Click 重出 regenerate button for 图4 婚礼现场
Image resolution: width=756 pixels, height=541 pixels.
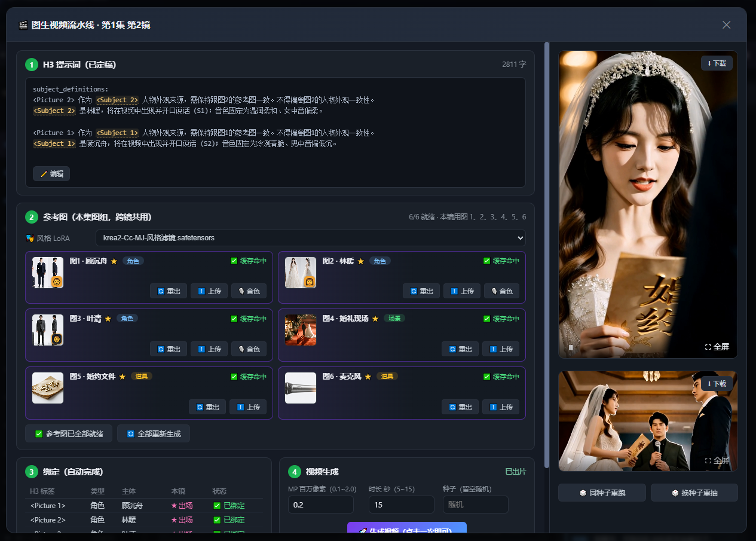coord(460,349)
